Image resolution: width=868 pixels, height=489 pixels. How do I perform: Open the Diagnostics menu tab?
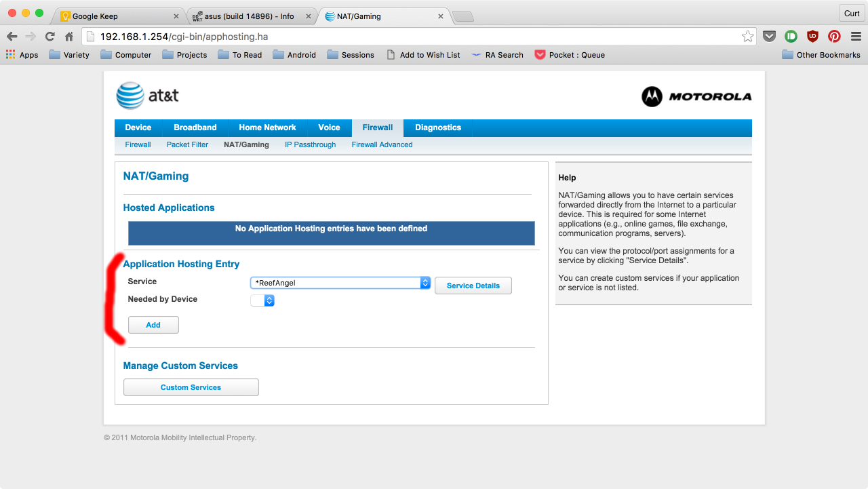(438, 128)
